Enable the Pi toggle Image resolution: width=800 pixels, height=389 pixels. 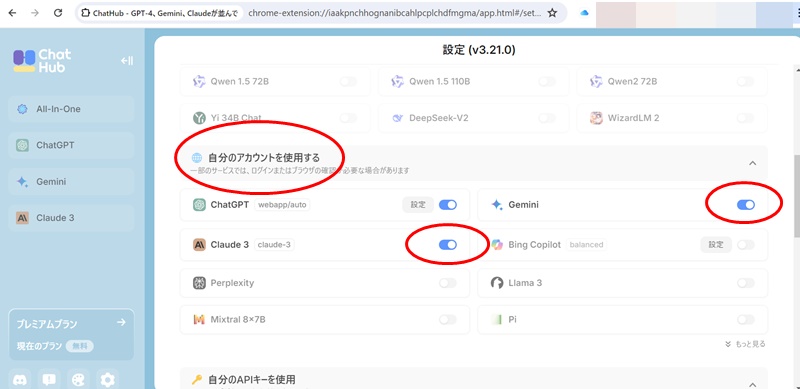click(745, 320)
